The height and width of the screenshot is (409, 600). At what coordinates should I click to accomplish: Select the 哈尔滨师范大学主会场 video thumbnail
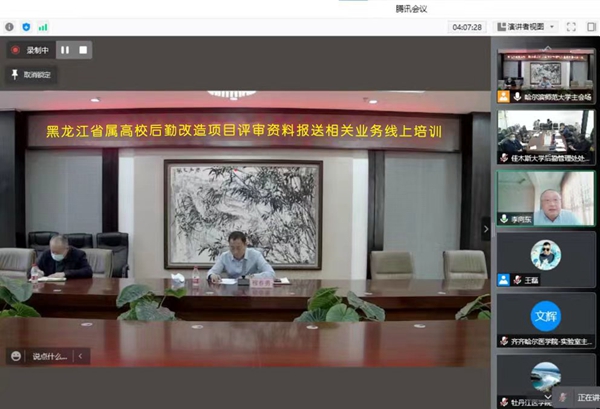(x=545, y=76)
